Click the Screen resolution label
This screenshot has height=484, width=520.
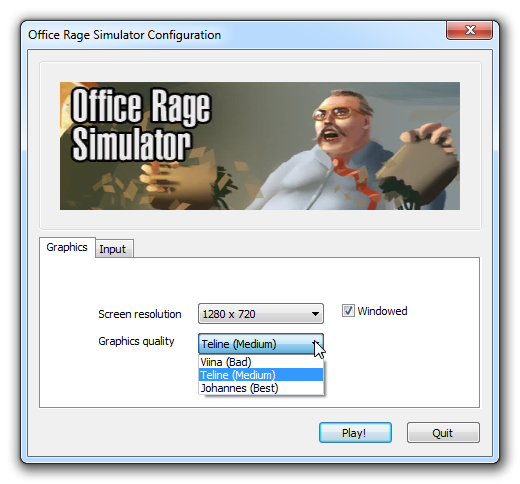pos(140,314)
